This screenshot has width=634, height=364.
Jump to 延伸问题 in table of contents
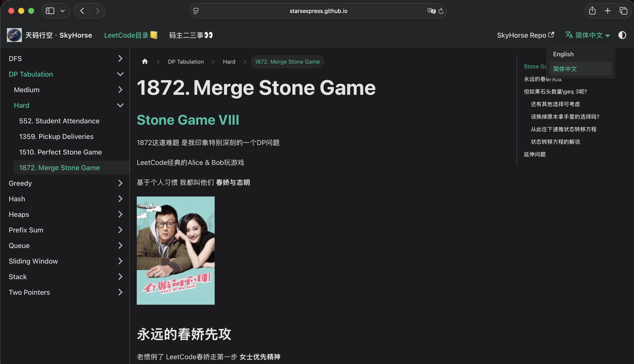pos(535,155)
